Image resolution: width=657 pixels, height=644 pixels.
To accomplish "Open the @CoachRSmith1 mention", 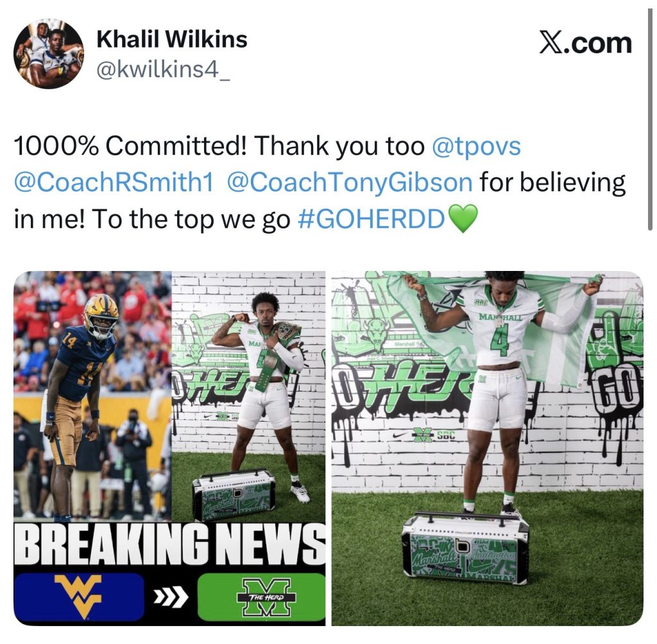I will pos(114,182).
